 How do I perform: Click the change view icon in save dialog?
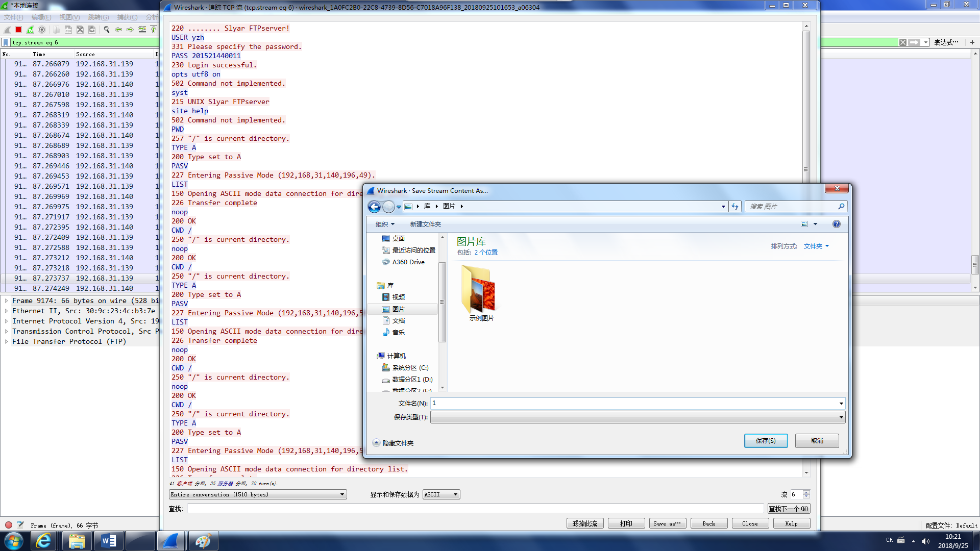[804, 224]
